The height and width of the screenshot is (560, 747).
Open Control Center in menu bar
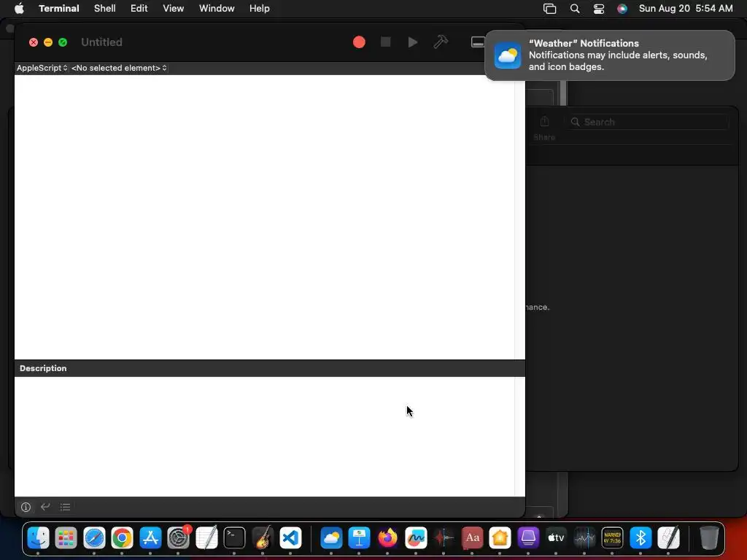pos(599,9)
